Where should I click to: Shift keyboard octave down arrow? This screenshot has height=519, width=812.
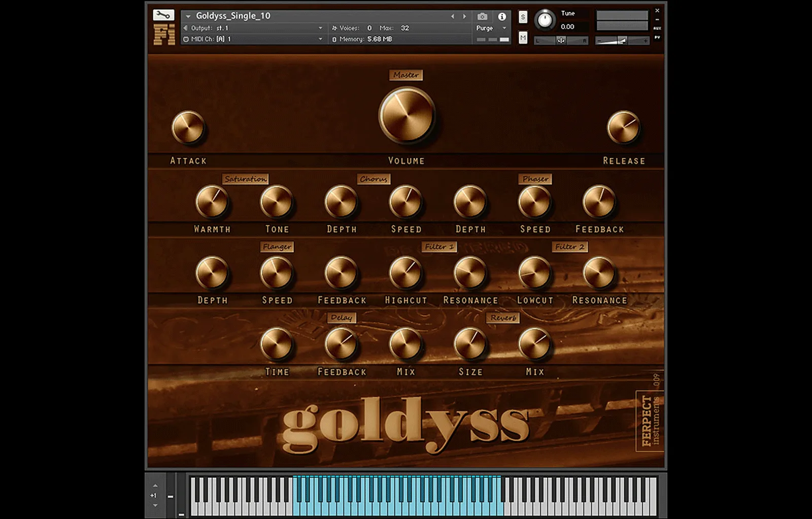155,505
